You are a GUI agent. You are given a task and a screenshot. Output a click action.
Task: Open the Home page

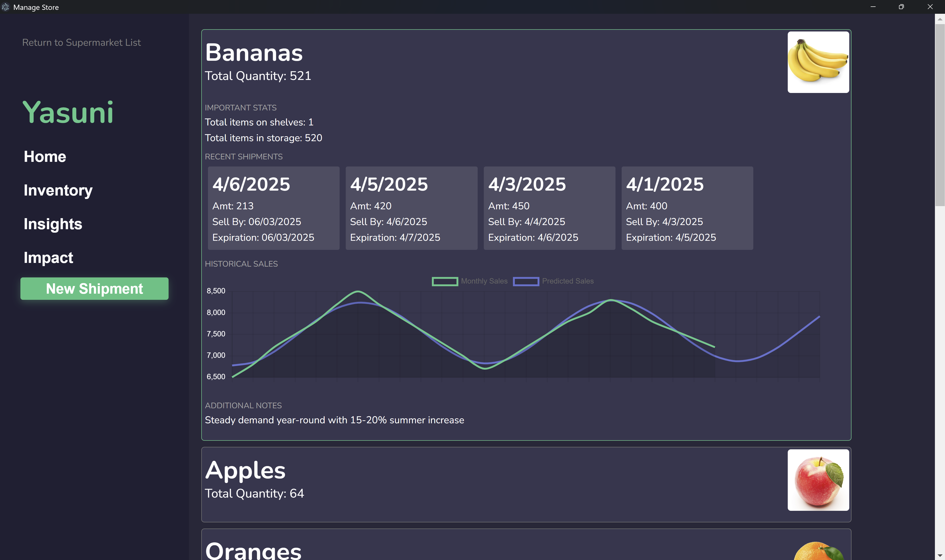tap(45, 157)
